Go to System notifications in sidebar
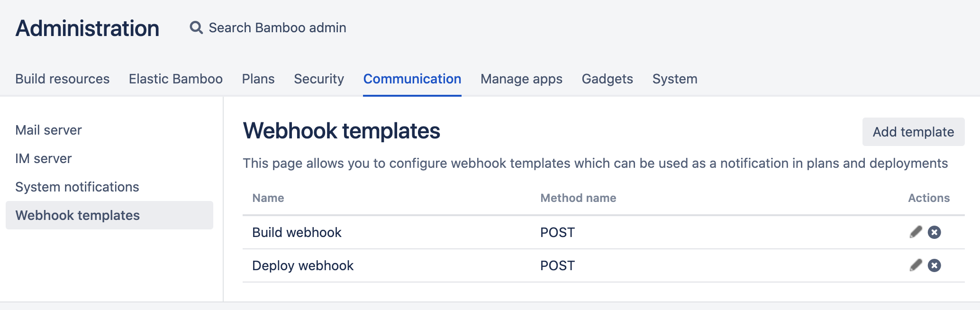The image size is (980, 310). click(77, 187)
